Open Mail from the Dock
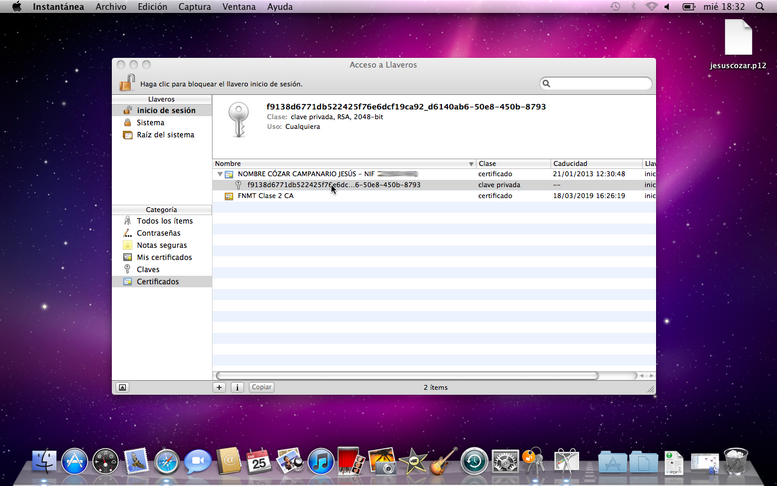This screenshot has width=777, height=486. [136, 461]
